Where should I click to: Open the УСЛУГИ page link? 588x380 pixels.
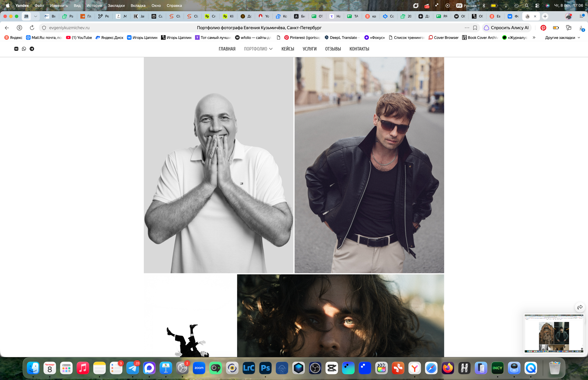310,49
